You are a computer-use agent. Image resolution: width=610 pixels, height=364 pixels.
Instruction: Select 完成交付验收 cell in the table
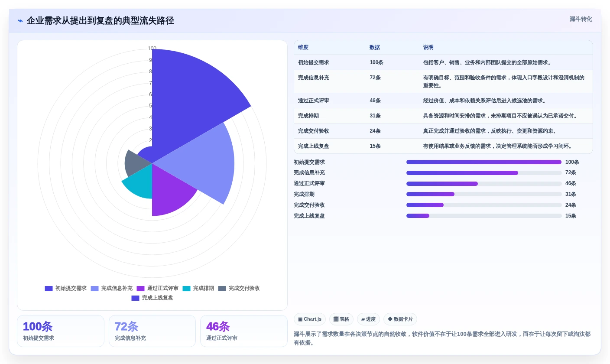pyautogui.click(x=314, y=131)
